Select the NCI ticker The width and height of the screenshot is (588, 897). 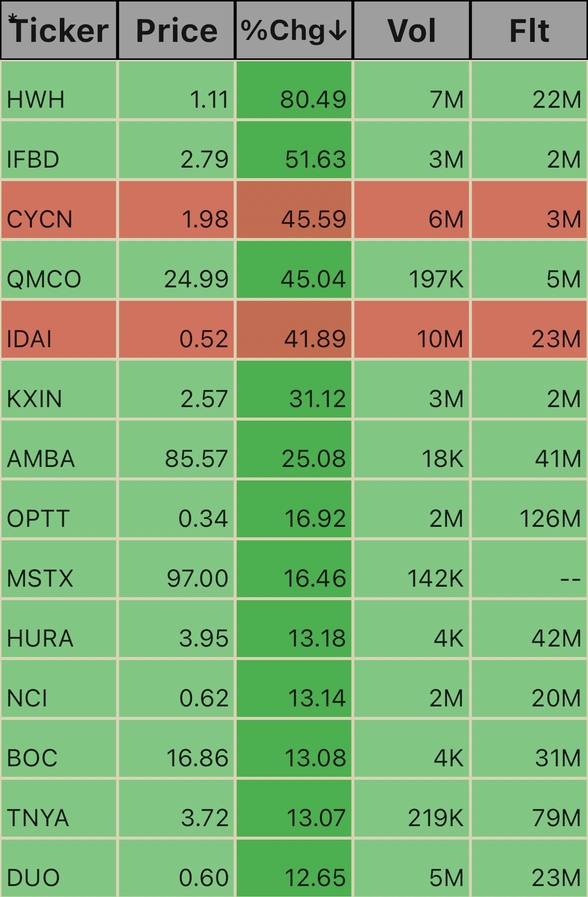pyautogui.click(x=27, y=698)
